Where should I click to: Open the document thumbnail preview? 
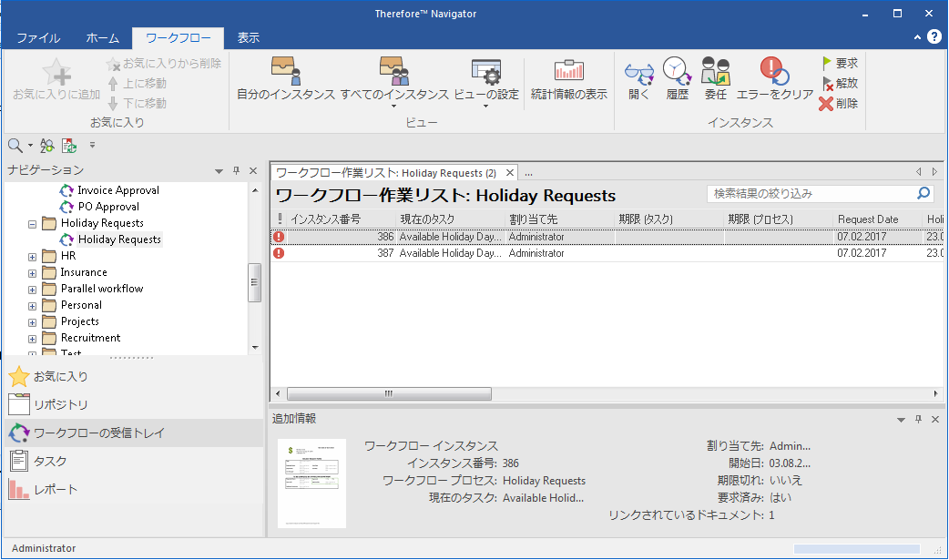tap(311, 484)
